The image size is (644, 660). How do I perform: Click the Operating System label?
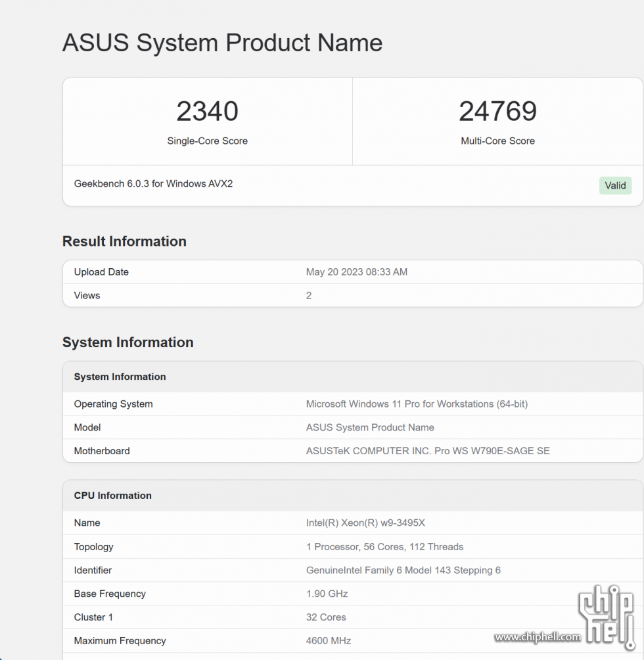(x=113, y=404)
